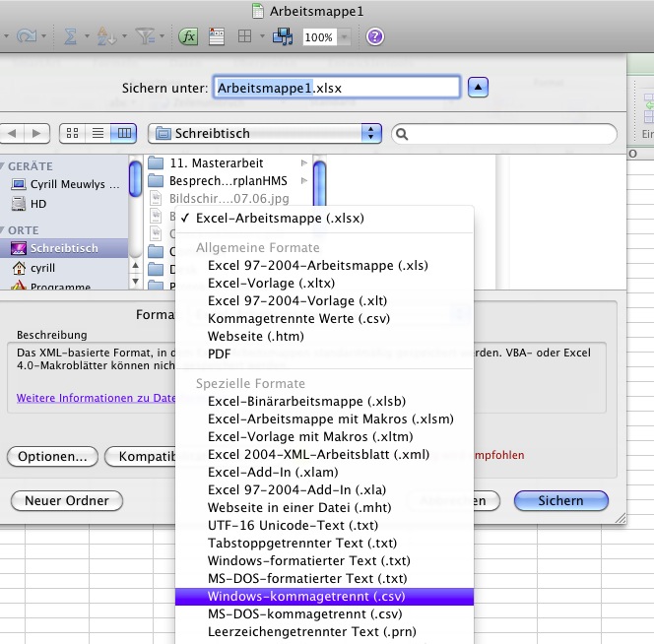
Task: Open Excel help question mark
Action: click(x=375, y=36)
